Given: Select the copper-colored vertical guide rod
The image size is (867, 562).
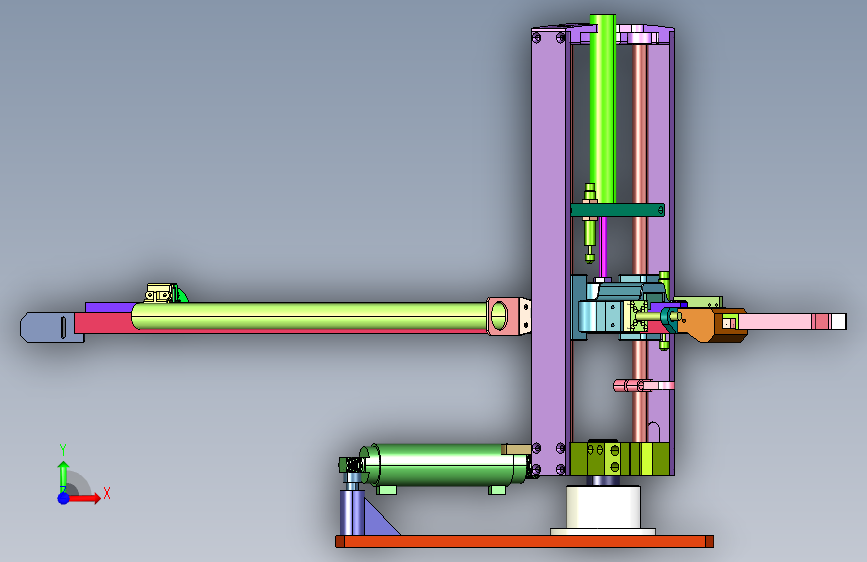Looking at the screenshot, I should pyautogui.click(x=639, y=243).
